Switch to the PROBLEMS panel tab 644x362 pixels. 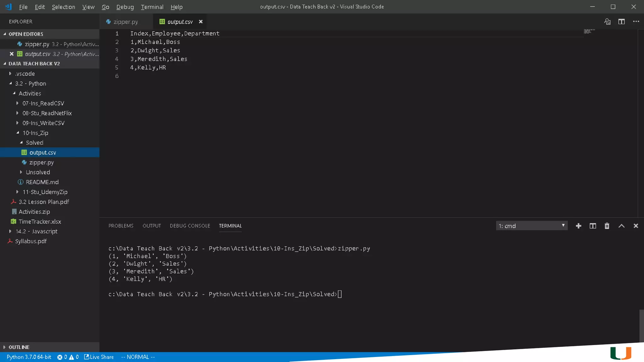pyautogui.click(x=121, y=226)
